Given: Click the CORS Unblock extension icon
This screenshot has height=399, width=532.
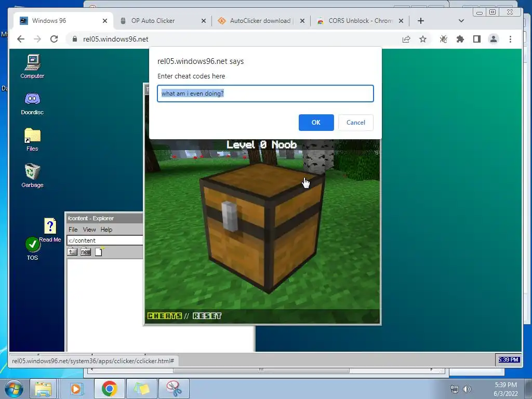Looking at the screenshot, I should pyautogui.click(x=443, y=39).
